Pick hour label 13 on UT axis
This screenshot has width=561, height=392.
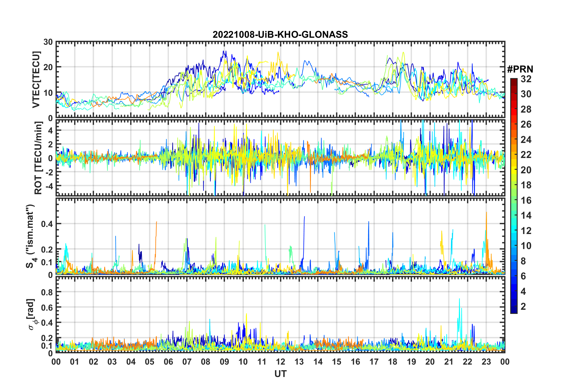click(x=299, y=362)
